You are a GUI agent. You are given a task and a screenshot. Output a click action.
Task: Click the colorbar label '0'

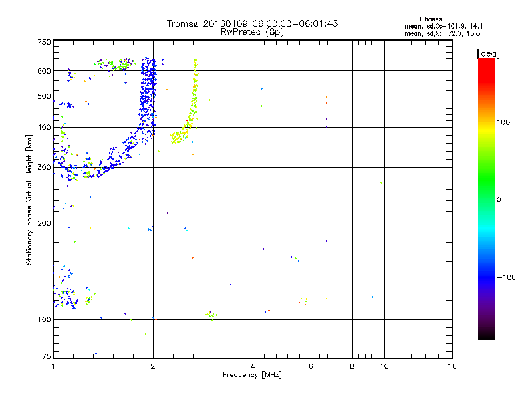(499, 200)
